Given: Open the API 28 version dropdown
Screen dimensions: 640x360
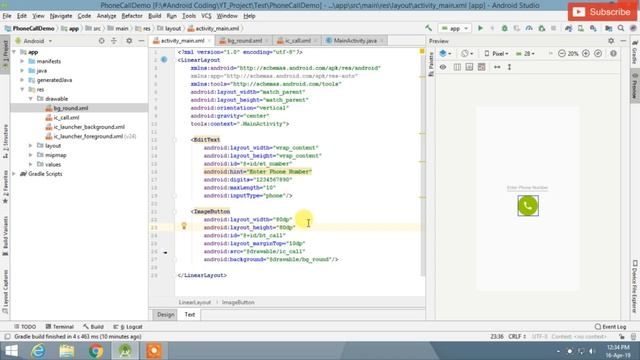Looking at the screenshot, I should click(526, 53).
